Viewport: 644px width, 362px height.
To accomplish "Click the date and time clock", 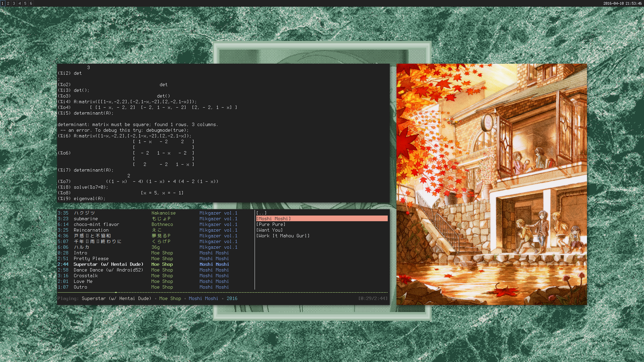I will pyautogui.click(x=622, y=3).
